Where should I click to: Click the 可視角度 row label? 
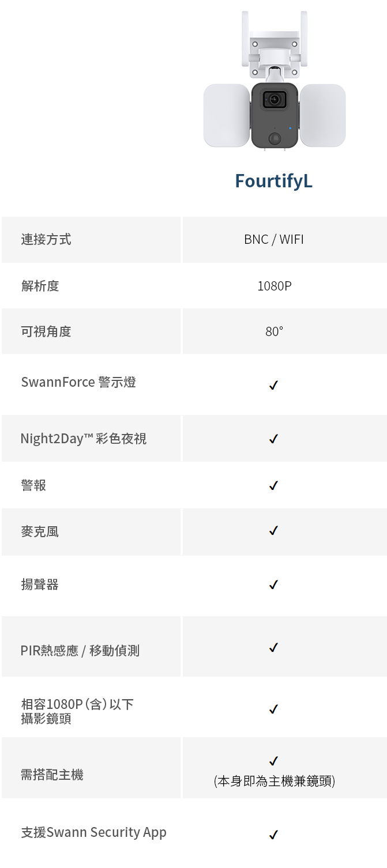(x=46, y=331)
